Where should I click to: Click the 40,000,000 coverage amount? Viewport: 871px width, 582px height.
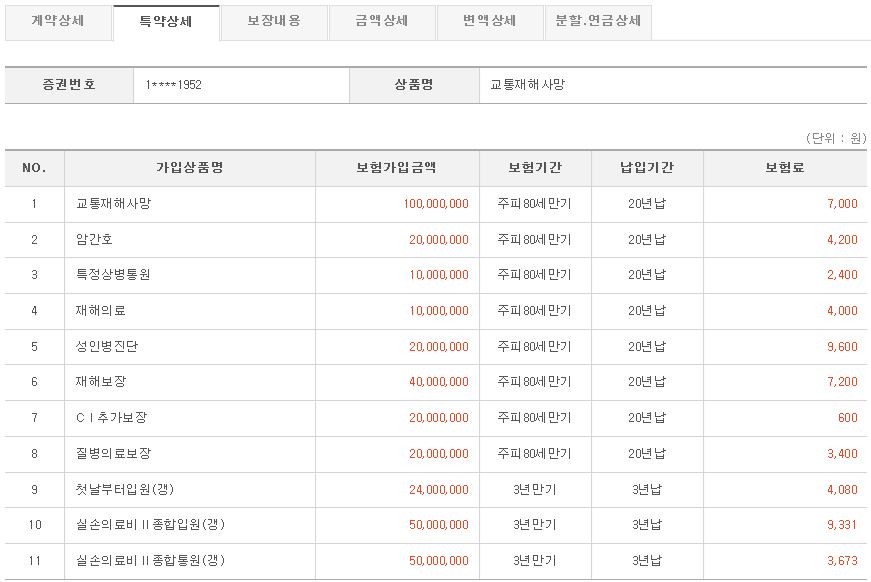coord(439,382)
